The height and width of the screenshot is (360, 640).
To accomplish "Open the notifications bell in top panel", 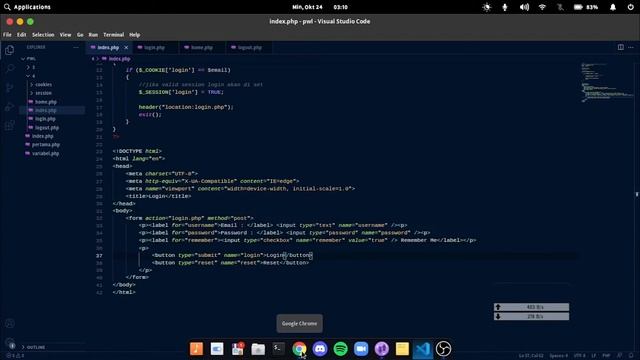I will [x=613, y=7].
